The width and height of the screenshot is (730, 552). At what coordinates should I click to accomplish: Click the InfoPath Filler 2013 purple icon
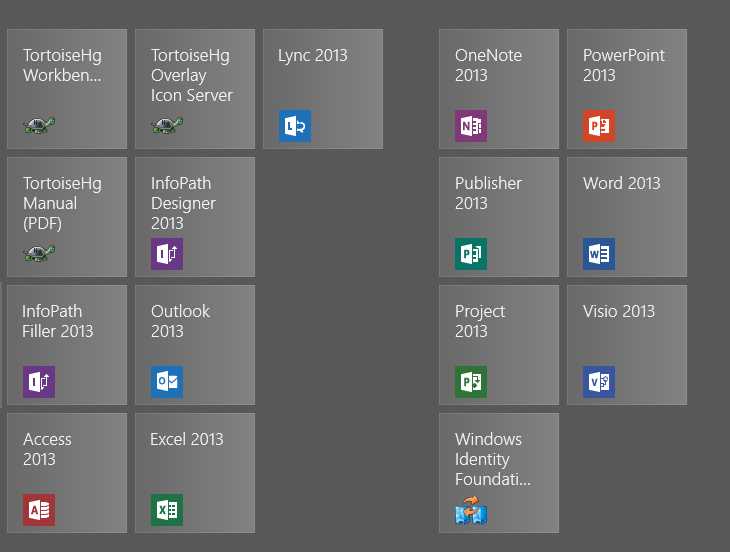(x=39, y=382)
